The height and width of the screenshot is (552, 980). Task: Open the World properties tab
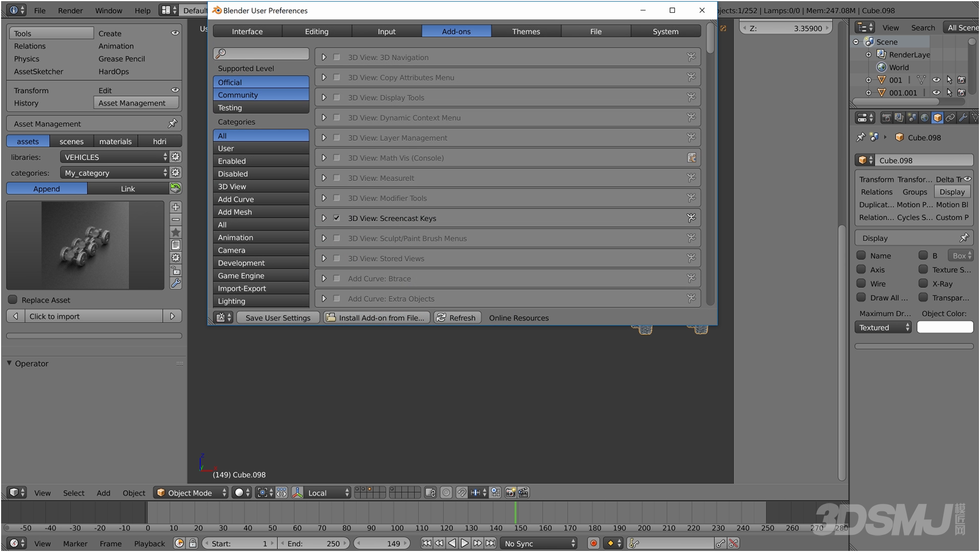click(924, 118)
